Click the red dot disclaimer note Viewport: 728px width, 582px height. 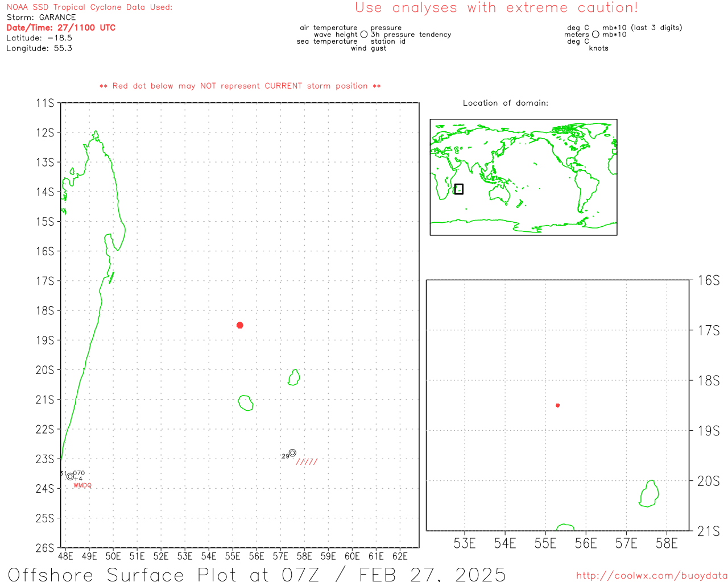(240, 86)
